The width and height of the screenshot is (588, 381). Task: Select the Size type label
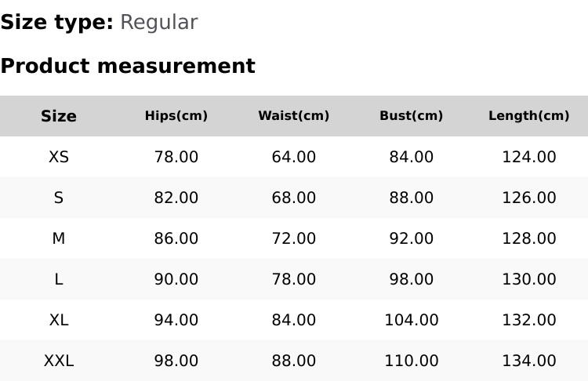[x=56, y=23]
